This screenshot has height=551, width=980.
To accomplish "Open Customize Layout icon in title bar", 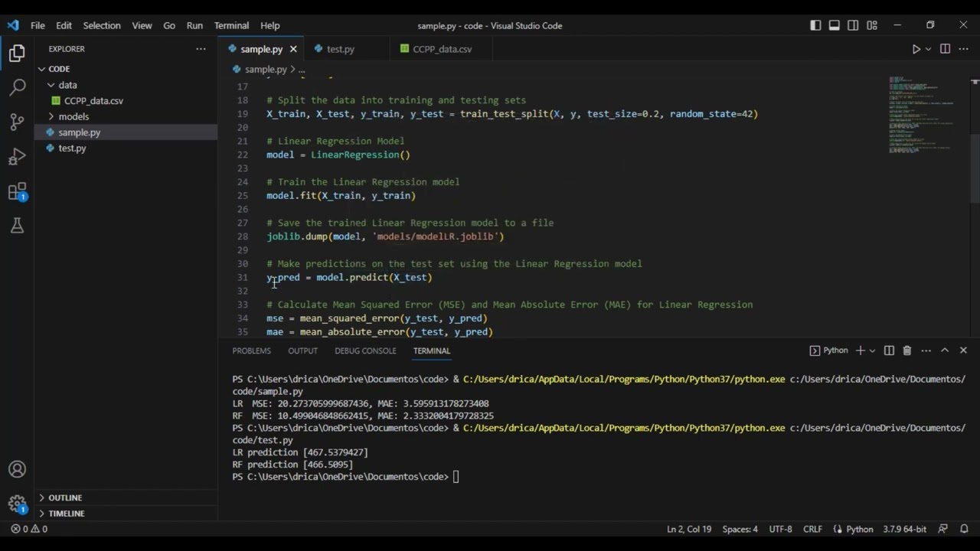I will tap(871, 25).
